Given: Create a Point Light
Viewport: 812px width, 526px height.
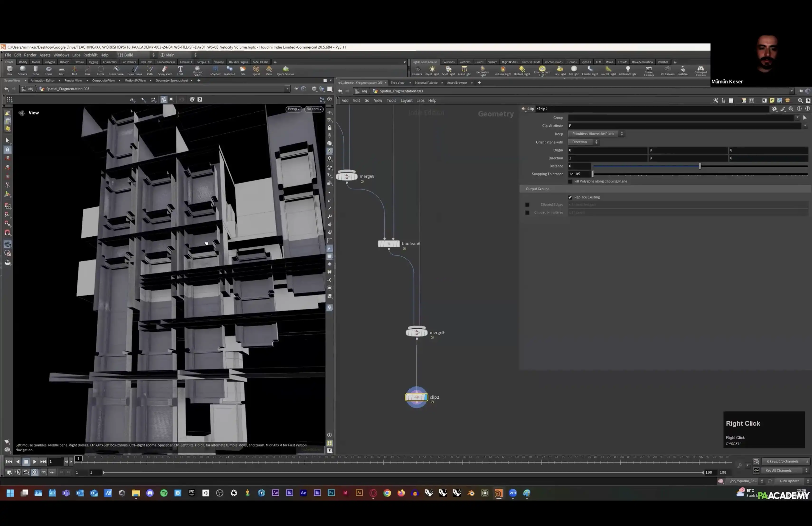Looking at the screenshot, I should (x=432, y=71).
